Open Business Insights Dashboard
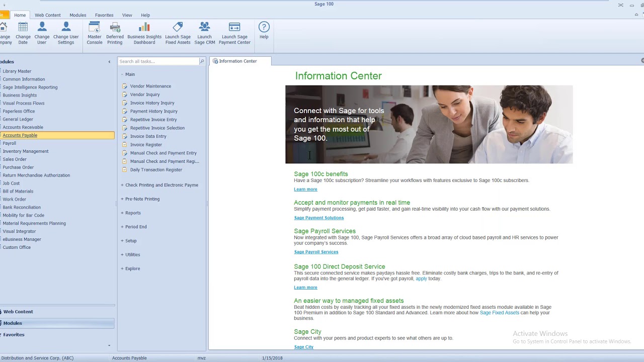The image size is (644, 362). click(144, 33)
